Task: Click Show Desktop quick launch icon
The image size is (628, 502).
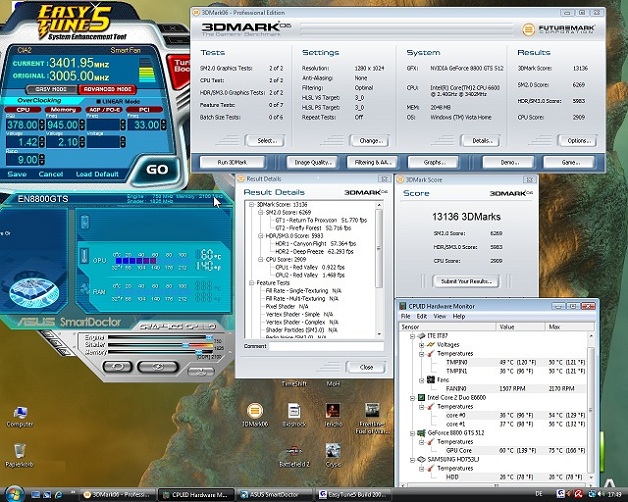Action: point(36,495)
